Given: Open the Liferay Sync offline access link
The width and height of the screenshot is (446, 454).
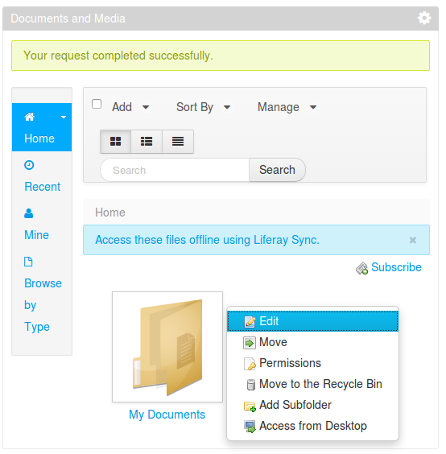Looking at the screenshot, I should pyautogui.click(x=207, y=240).
